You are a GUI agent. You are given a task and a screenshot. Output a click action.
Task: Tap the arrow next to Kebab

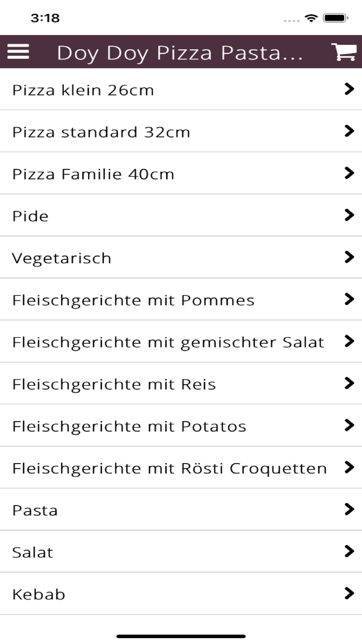[x=349, y=593]
